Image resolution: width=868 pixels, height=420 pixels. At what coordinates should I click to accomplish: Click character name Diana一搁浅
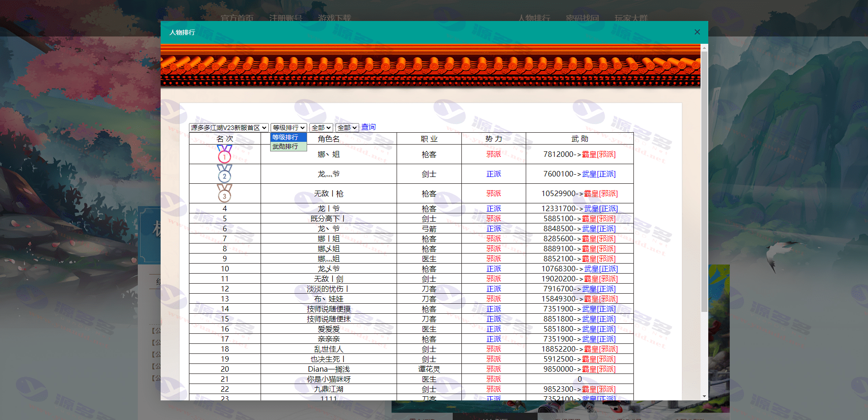329,369
